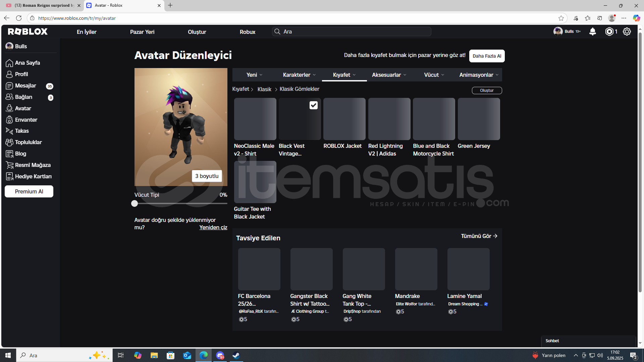Open the Avatar sidebar icon
Viewport: 644px width, 362px height.
pyautogui.click(x=9, y=109)
